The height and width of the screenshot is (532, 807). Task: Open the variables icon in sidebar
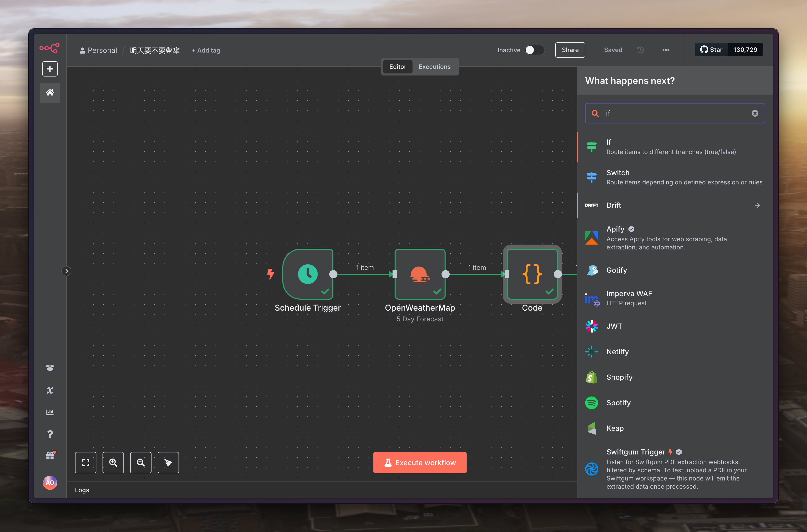point(50,390)
